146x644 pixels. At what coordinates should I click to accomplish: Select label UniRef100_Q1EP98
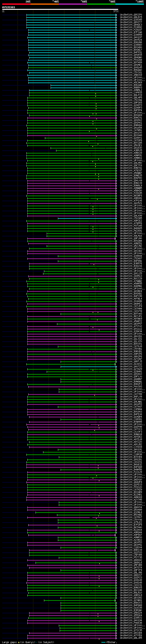click(131, 427)
